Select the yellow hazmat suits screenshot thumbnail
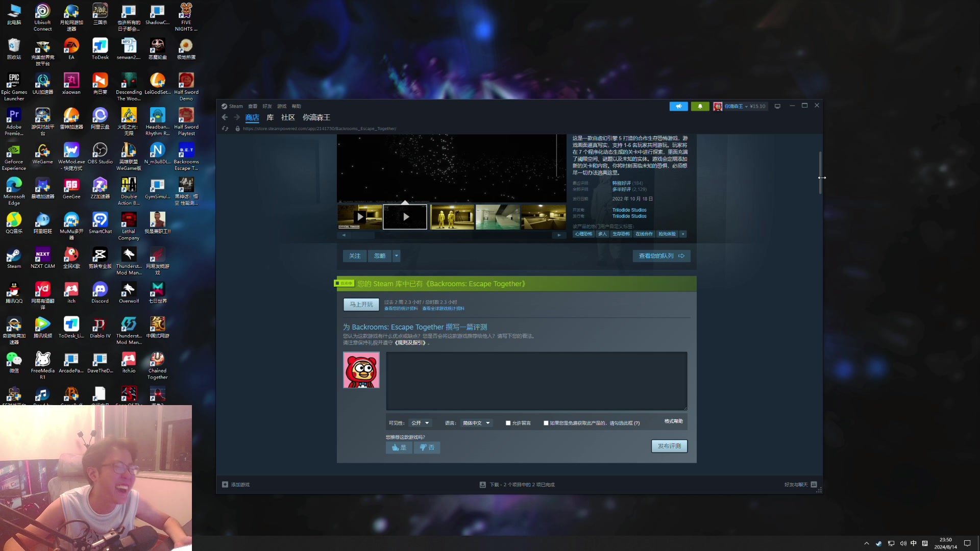 452,217
